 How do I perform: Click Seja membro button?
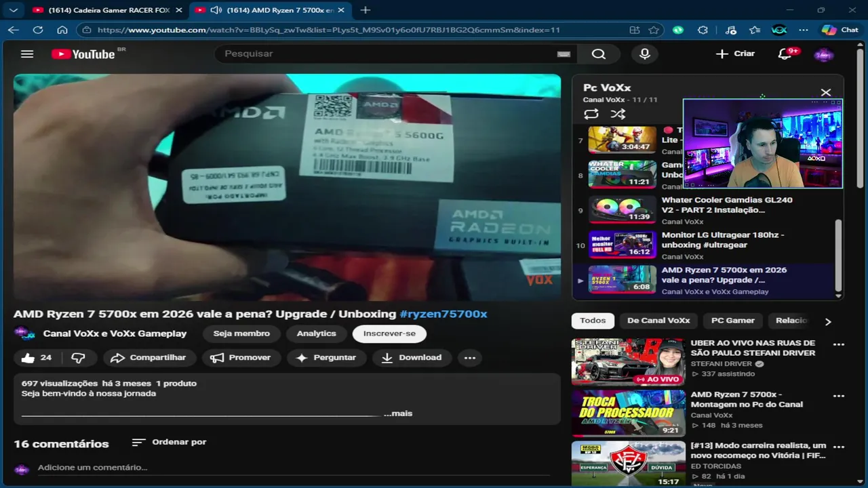pyautogui.click(x=241, y=333)
